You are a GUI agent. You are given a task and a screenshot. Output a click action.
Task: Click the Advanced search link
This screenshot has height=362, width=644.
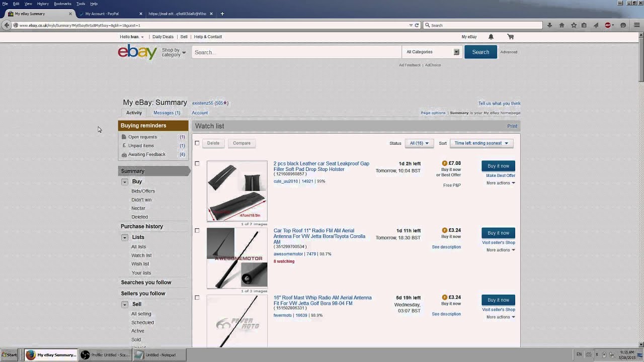[509, 52]
